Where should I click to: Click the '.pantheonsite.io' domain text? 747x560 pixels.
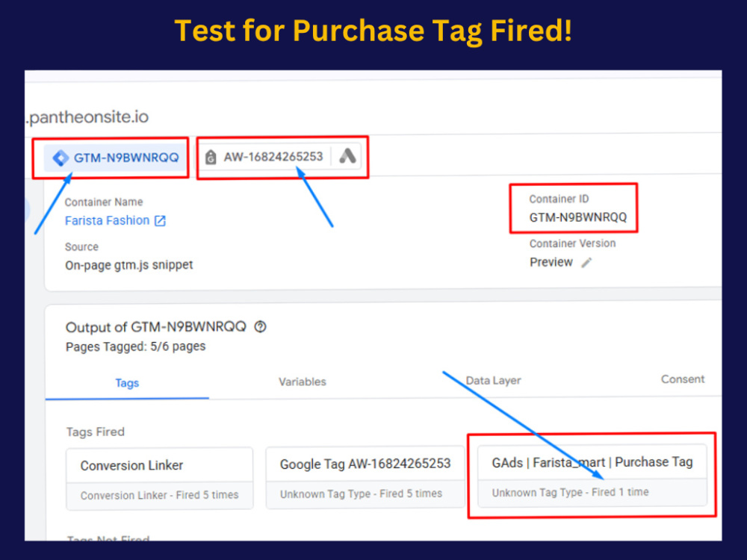[x=87, y=116]
